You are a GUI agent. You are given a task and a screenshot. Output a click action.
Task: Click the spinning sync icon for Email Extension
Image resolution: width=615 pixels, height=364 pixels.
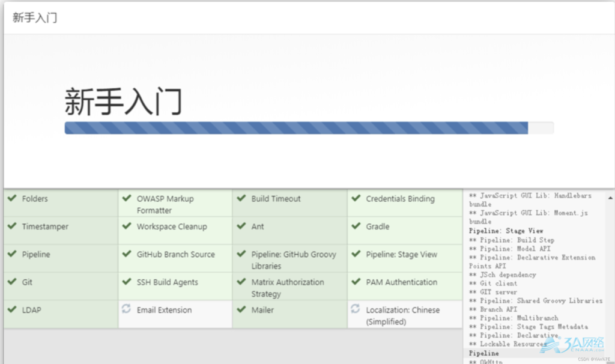(x=126, y=309)
